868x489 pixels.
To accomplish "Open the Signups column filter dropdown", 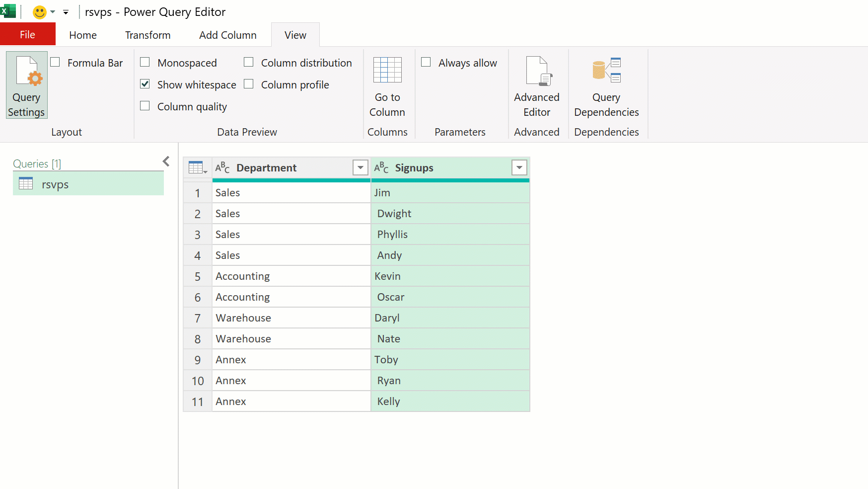I will click(519, 167).
